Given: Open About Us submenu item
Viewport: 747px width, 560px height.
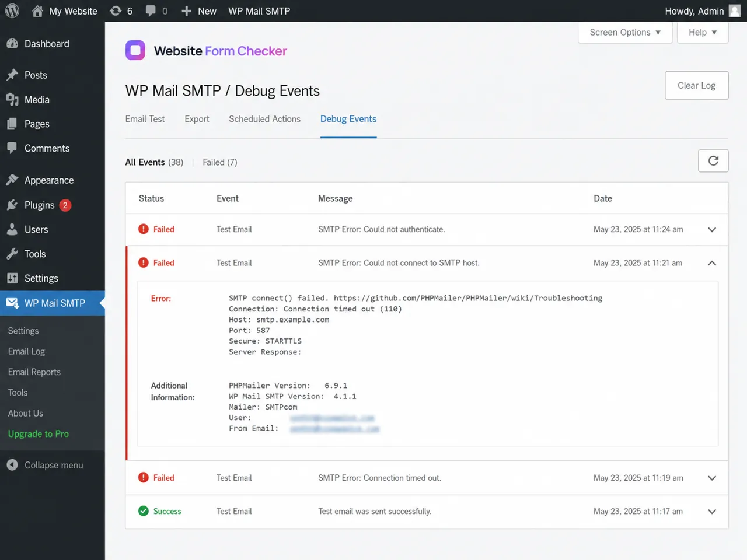Looking at the screenshot, I should [26, 413].
